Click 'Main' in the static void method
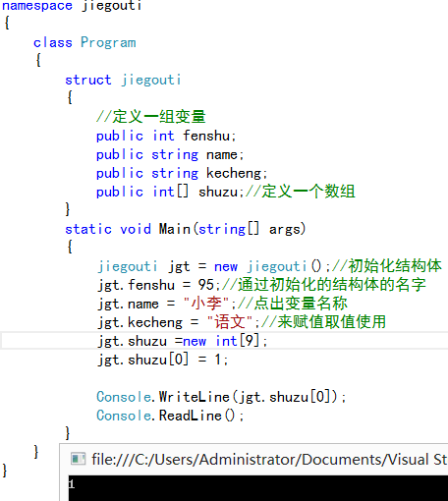This screenshot has height=501, width=448. point(175,229)
